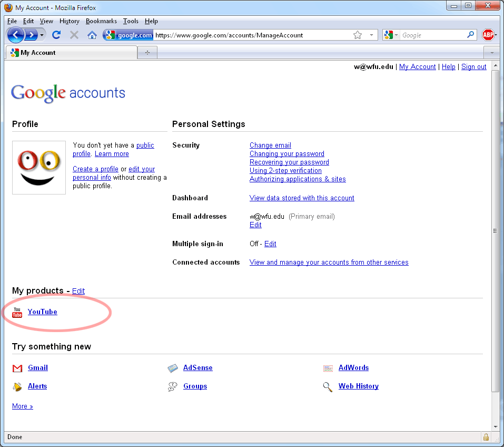Click the Google search box

point(433,35)
